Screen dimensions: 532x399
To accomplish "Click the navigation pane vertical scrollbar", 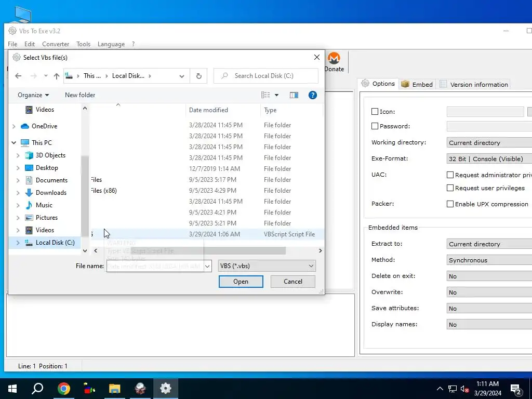I will tap(85, 197).
